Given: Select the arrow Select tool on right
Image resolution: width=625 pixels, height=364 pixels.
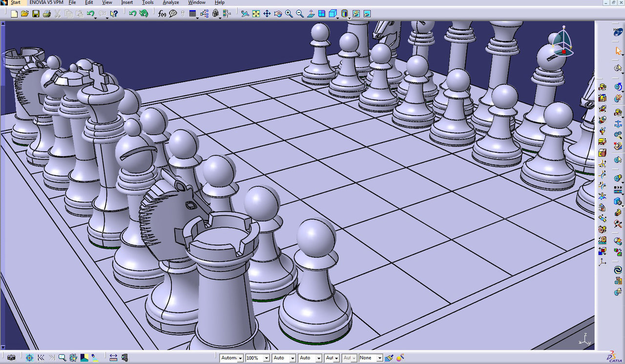Looking at the screenshot, I should [x=618, y=51].
